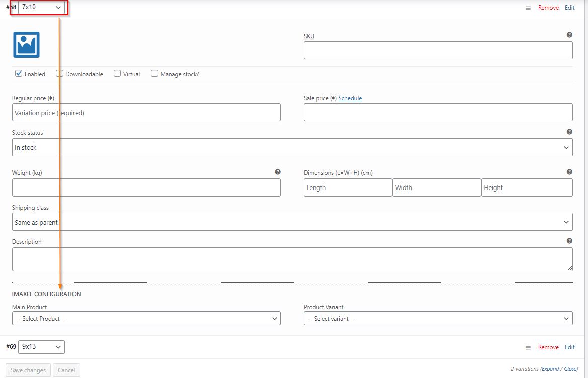
Task: Open the 7x10 attribute dropdown
Action: click(41, 7)
